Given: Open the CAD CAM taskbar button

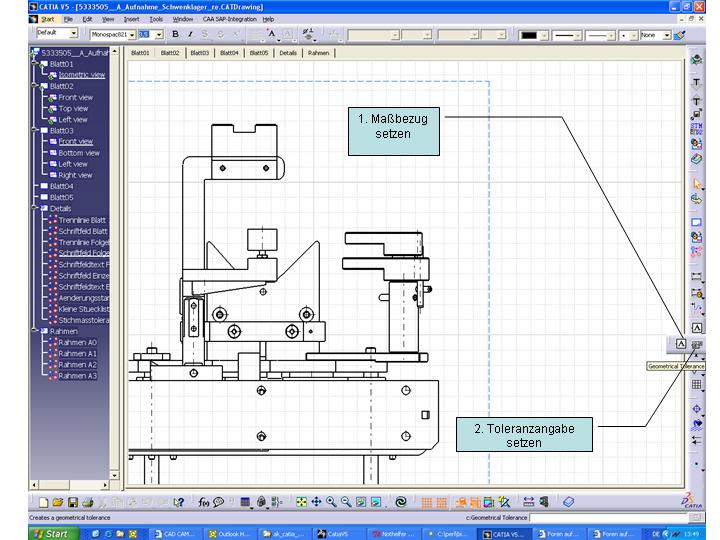Looking at the screenshot, I should click(x=175, y=534).
